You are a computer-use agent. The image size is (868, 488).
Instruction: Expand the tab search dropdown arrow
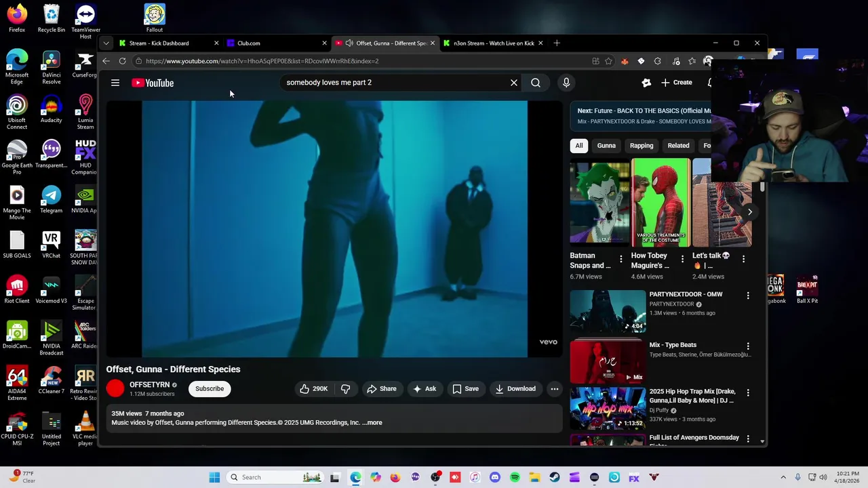pyautogui.click(x=106, y=43)
